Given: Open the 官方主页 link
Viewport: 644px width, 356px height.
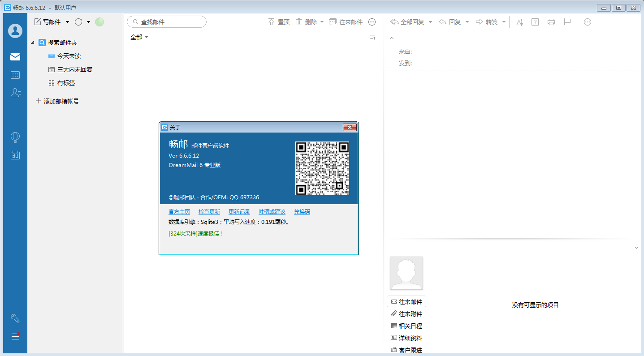Looking at the screenshot, I should [179, 212].
